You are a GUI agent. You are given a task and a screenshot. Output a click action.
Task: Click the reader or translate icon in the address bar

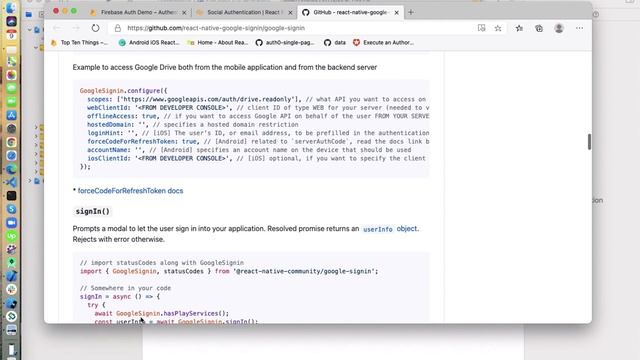[x=482, y=28]
